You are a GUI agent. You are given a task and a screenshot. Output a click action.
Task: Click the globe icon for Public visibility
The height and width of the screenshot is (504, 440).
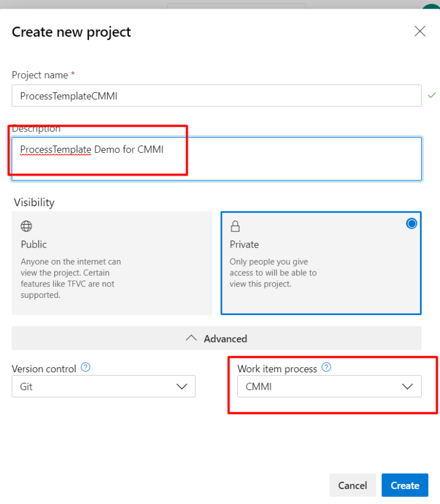click(x=26, y=226)
